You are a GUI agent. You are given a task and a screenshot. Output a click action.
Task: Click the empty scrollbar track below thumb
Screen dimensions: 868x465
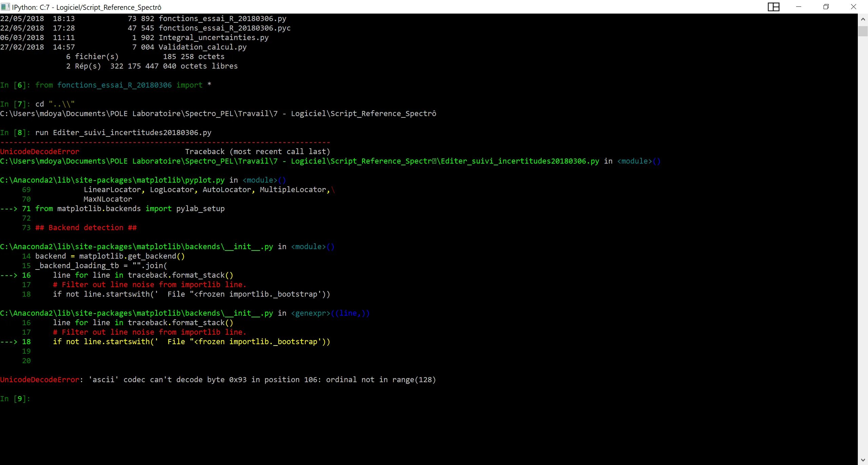(863, 238)
